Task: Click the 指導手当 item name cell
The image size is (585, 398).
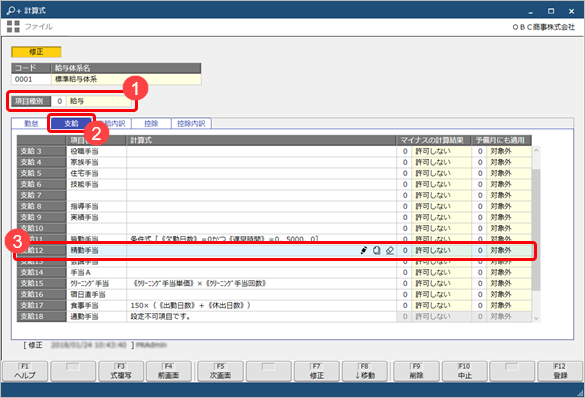Action: coord(96,206)
